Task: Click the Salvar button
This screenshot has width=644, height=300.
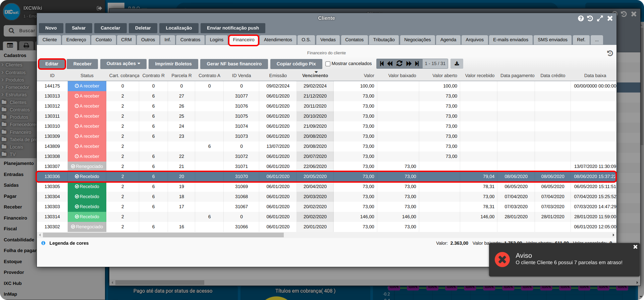Action: tap(79, 28)
